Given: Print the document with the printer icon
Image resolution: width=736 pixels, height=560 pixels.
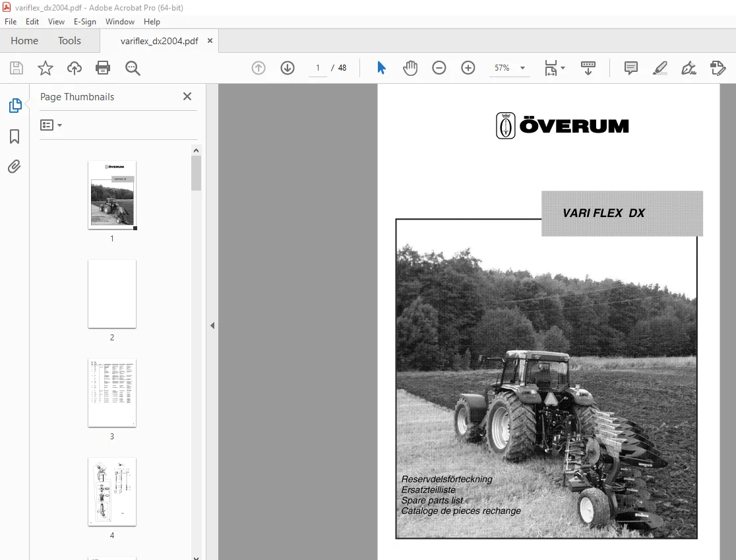Looking at the screenshot, I should (103, 68).
